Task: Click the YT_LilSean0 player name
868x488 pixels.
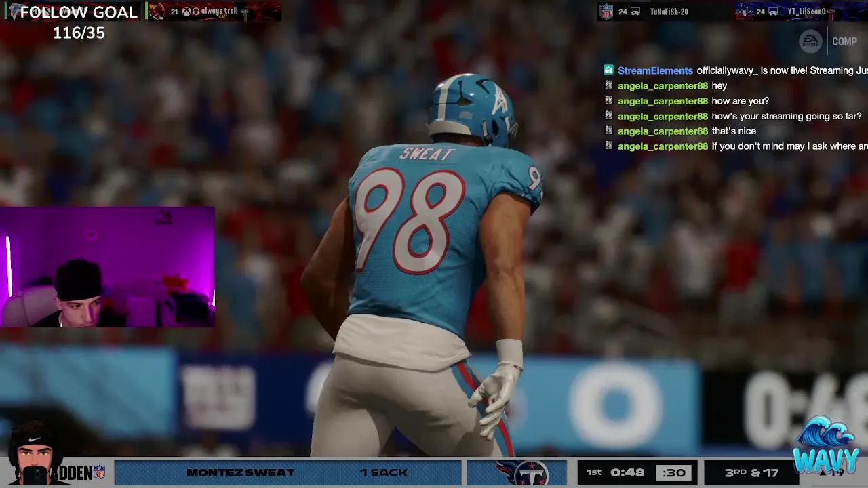Action: (806, 12)
